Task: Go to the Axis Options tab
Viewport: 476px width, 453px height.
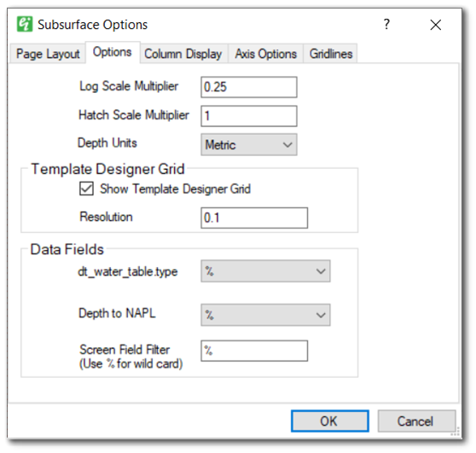Action: (x=265, y=54)
